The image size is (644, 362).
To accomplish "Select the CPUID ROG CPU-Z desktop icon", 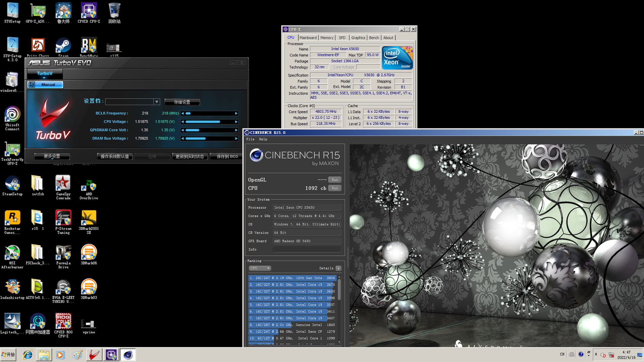I will 63,325.
